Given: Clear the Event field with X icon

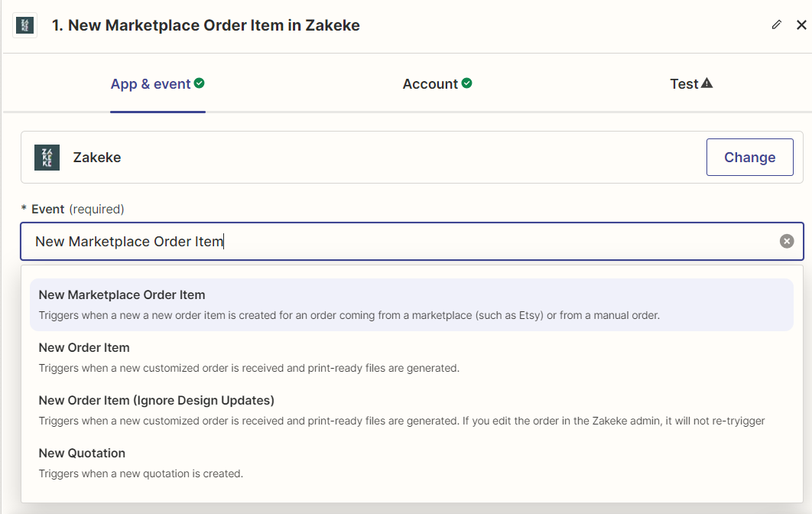Looking at the screenshot, I should (787, 241).
